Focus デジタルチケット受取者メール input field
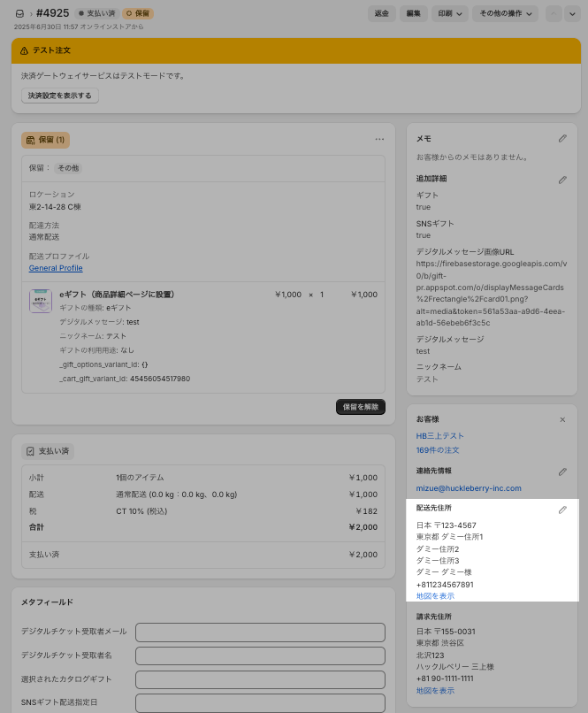The width and height of the screenshot is (588, 713). pyautogui.click(x=260, y=632)
